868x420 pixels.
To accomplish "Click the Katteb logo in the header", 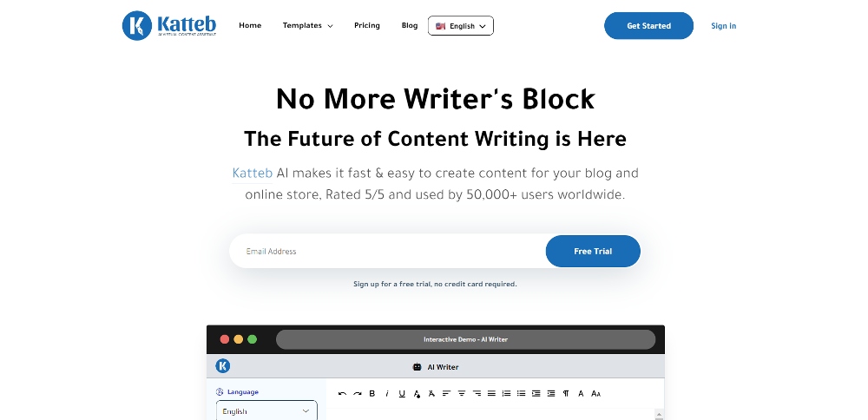I will [x=169, y=25].
